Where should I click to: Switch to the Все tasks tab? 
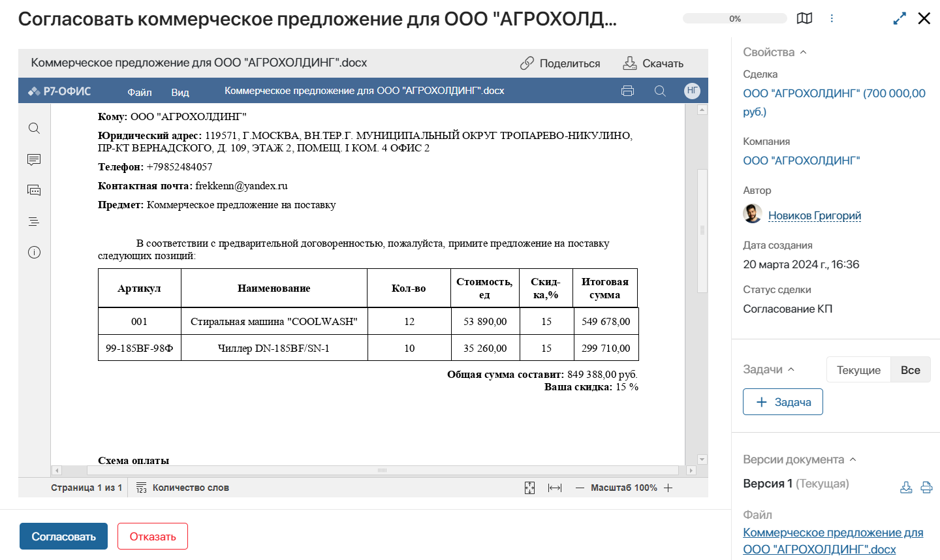(x=911, y=370)
